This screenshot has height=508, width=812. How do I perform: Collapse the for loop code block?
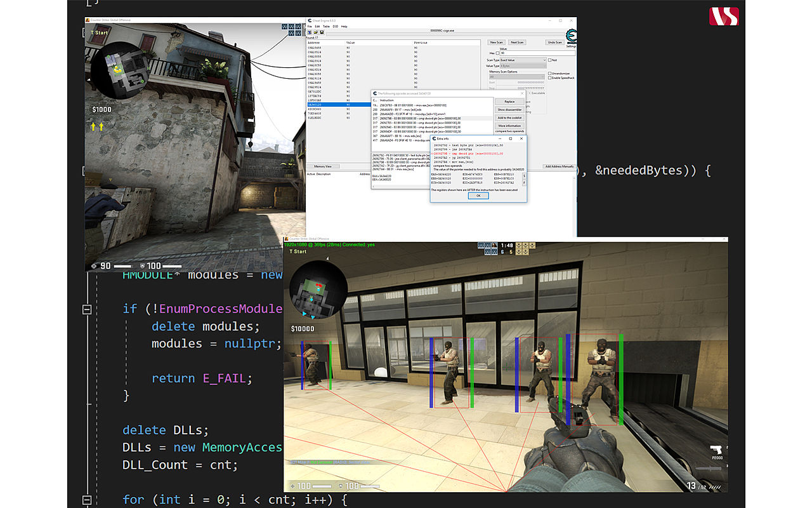click(87, 500)
